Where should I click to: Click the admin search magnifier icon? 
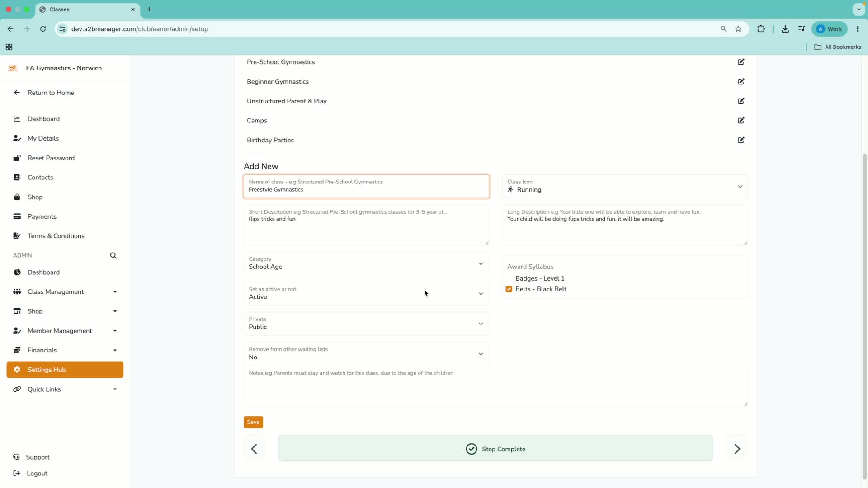click(113, 256)
